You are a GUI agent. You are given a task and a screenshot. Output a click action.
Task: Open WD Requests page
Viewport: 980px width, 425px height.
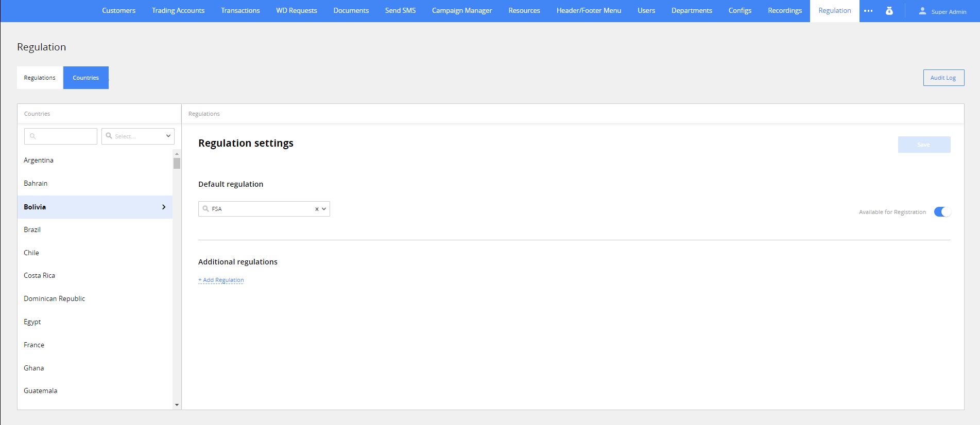coord(297,11)
